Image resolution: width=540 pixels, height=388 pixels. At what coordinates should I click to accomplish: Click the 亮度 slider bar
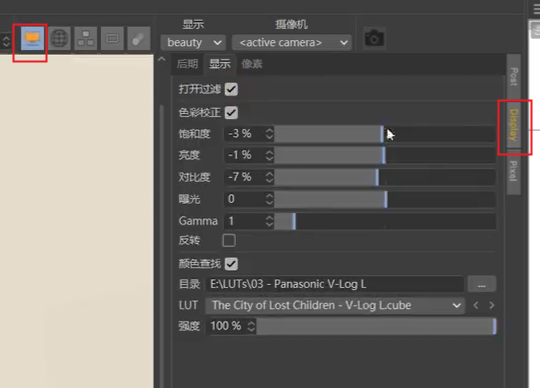[385, 155]
